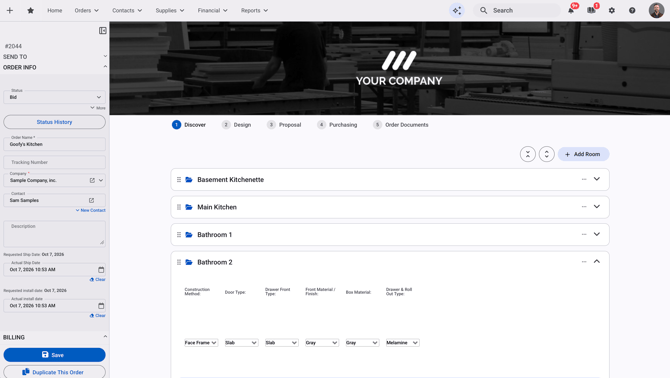Open the messages icon with the badge
The image size is (670, 378).
tap(591, 10)
